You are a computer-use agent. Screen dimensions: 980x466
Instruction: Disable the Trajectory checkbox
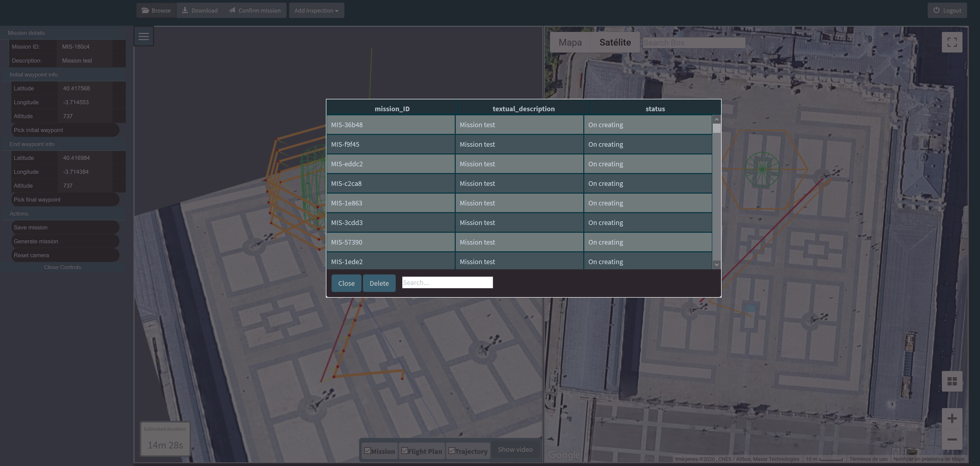click(x=452, y=451)
